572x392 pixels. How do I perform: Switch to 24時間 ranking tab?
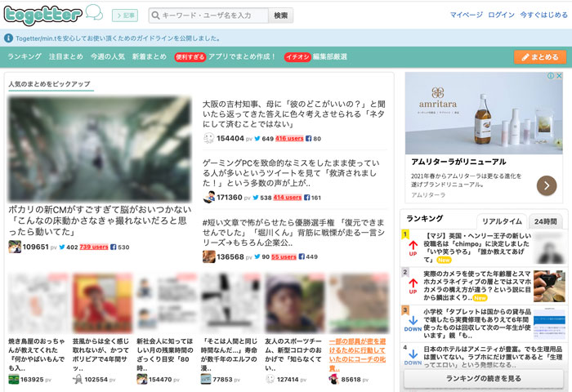point(546,221)
